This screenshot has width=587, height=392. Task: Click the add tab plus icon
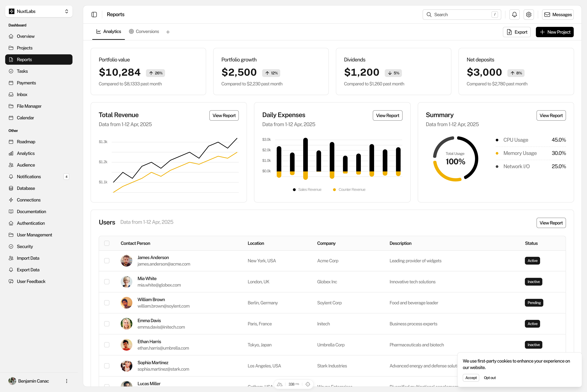(168, 32)
